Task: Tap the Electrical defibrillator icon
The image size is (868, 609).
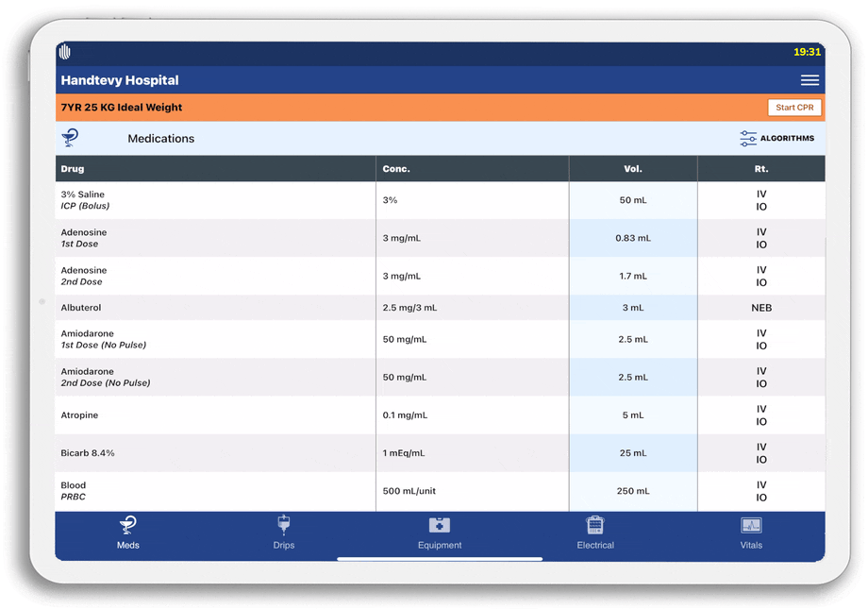Action: [x=594, y=525]
